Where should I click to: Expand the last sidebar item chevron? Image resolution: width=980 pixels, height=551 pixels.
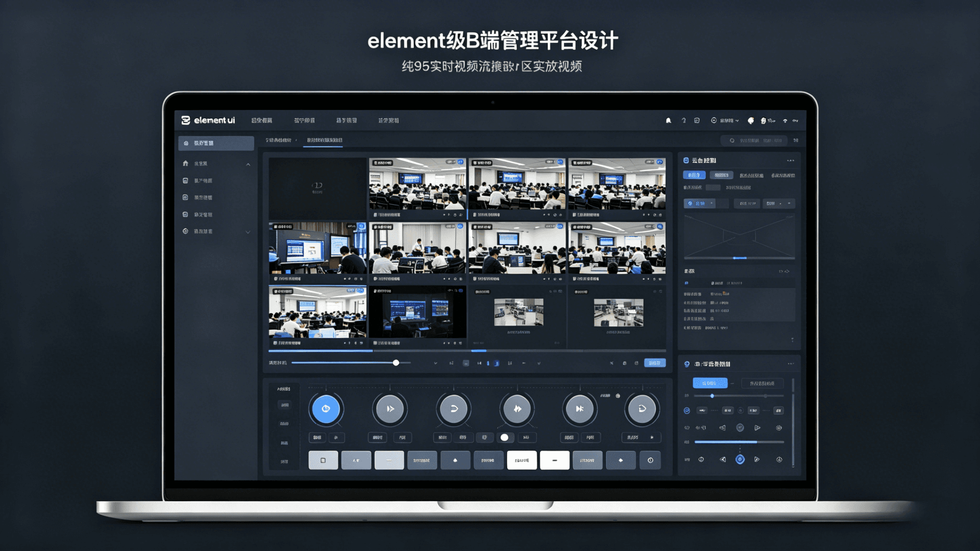[x=248, y=232]
